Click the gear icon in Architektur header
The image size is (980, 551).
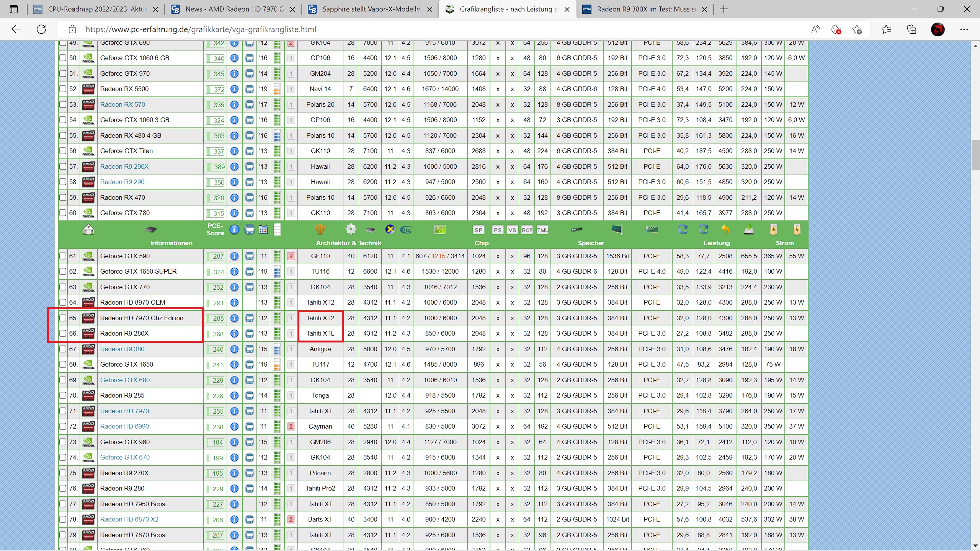click(x=350, y=230)
